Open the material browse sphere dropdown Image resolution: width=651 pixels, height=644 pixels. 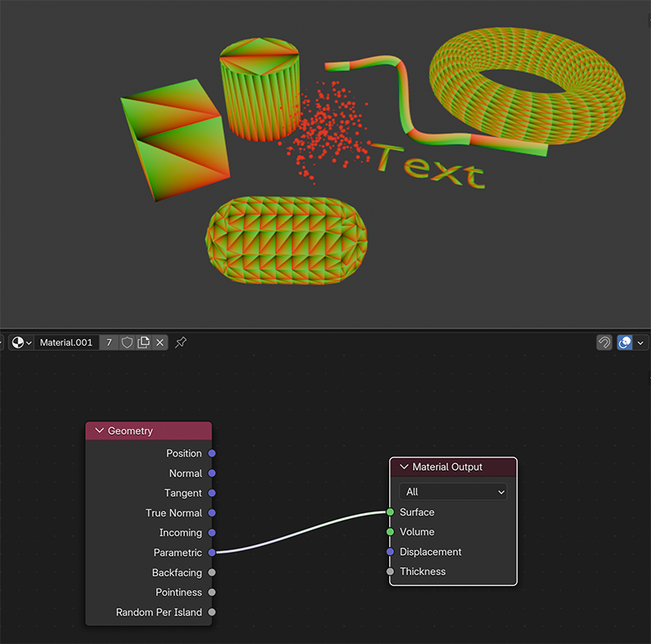pyautogui.click(x=21, y=342)
